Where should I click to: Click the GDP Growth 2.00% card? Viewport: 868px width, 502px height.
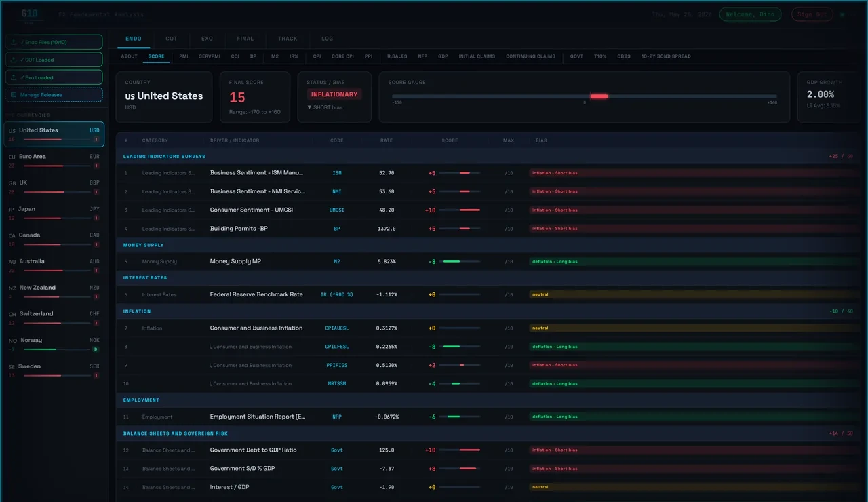829,97
